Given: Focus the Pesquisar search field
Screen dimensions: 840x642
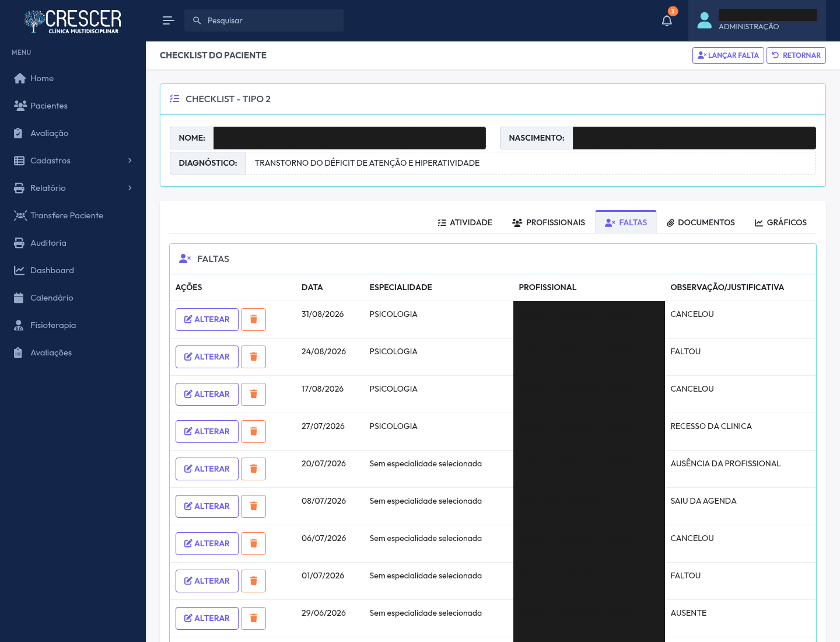Looking at the screenshot, I should (x=264, y=20).
